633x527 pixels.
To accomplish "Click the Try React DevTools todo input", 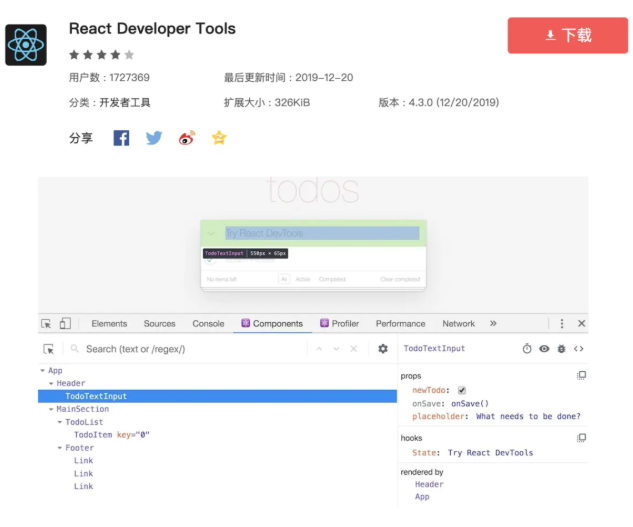I will pos(322,233).
